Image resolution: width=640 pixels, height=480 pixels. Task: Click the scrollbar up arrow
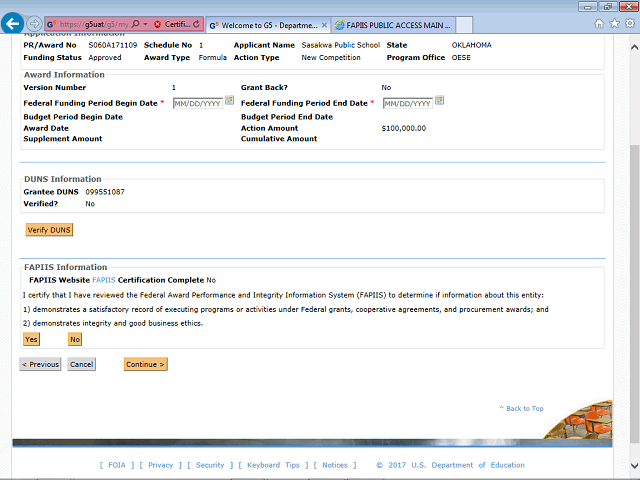click(x=634, y=47)
